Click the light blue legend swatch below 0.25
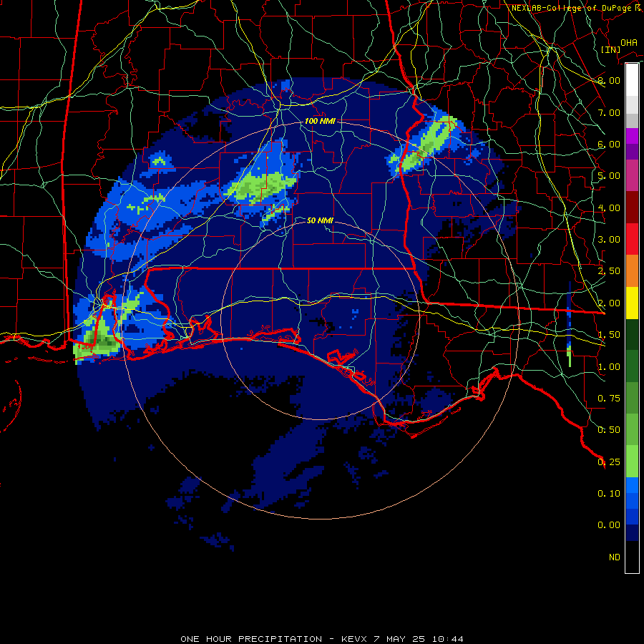 632,485
